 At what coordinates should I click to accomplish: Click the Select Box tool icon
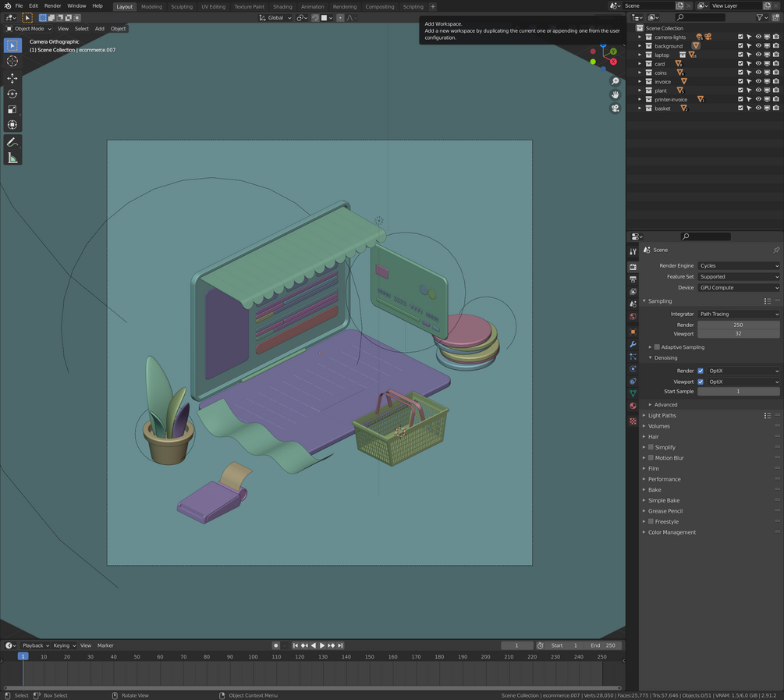12,45
